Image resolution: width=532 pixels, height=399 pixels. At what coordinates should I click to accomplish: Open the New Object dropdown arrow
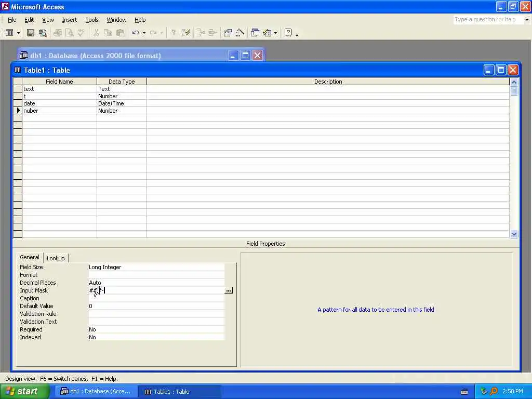click(275, 33)
